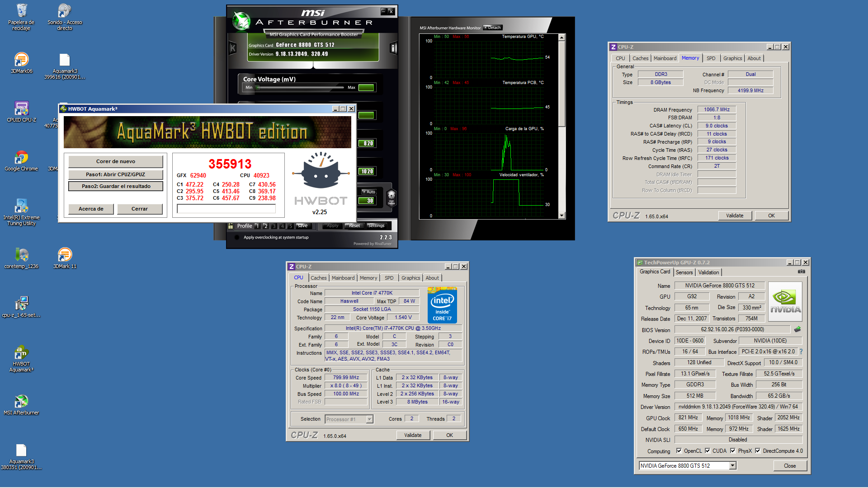The width and height of the screenshot is (868, 488).
Task: Select Afterburner profile slot 2
Action: pos(266,226)
